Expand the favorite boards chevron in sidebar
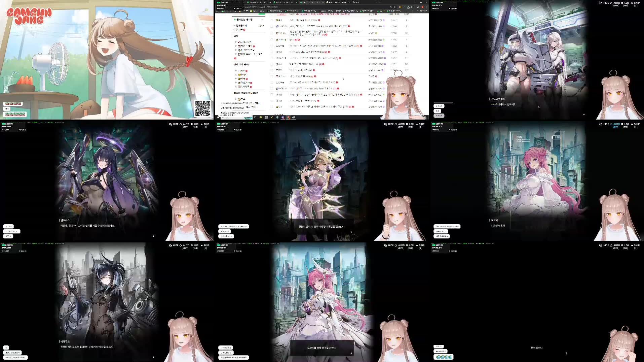The image size is (644, 362). pos(263,20)
